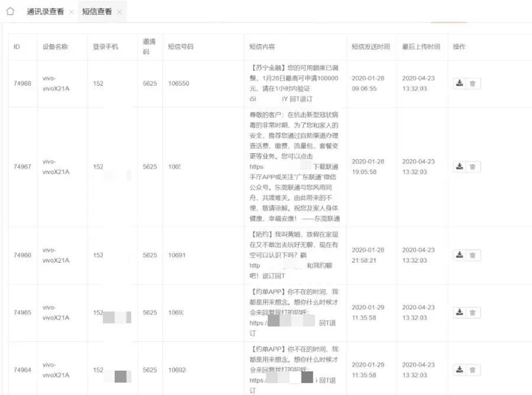The width and height of the screenshot is (532, 395).
Task: Delete SMS record with ID 74966
Action: (x=472, y=255)
